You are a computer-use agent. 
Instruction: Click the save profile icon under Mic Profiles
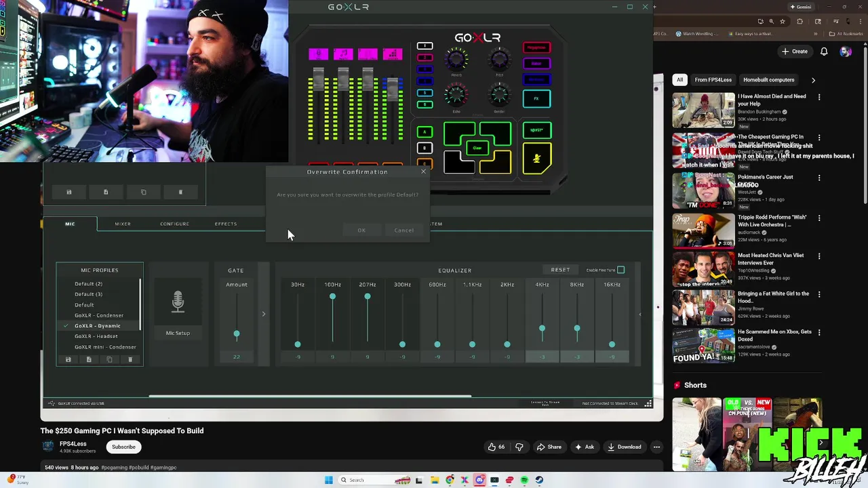pos(68,360)
